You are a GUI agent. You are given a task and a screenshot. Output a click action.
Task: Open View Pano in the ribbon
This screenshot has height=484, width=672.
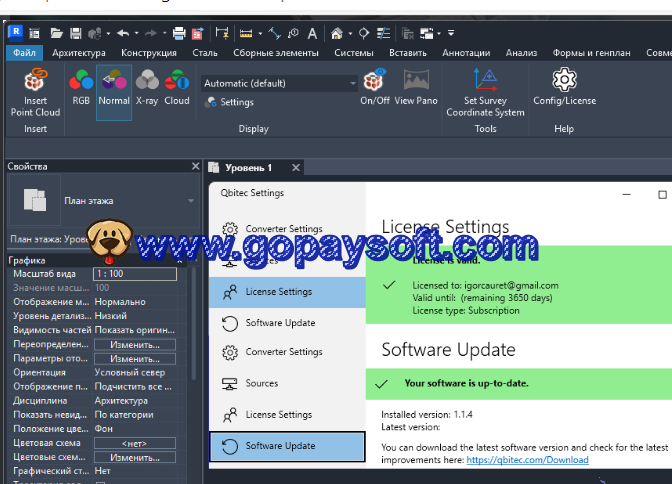416,88
